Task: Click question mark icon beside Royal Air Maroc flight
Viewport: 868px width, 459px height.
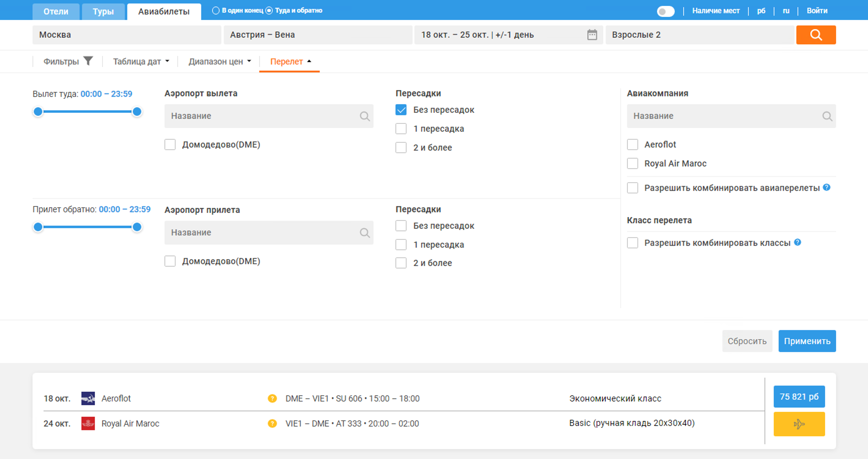Action: (272, 423)
